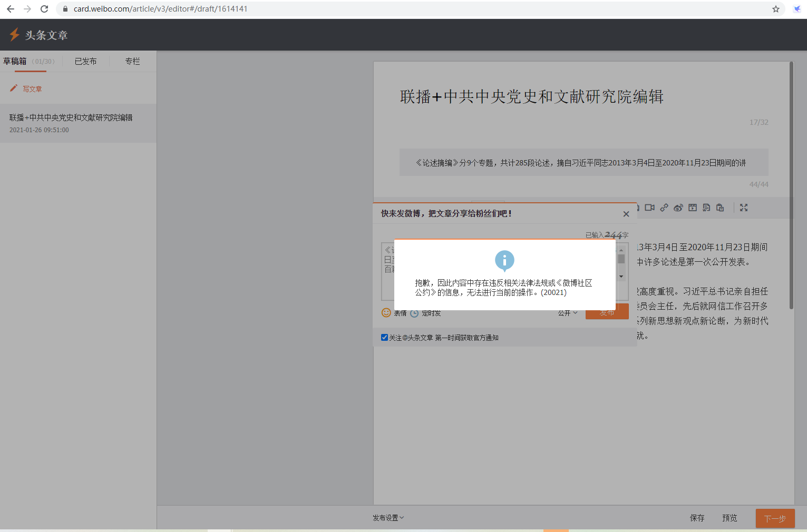Uncheck the 关注@头条文章 checkbox

pos(384,338)
